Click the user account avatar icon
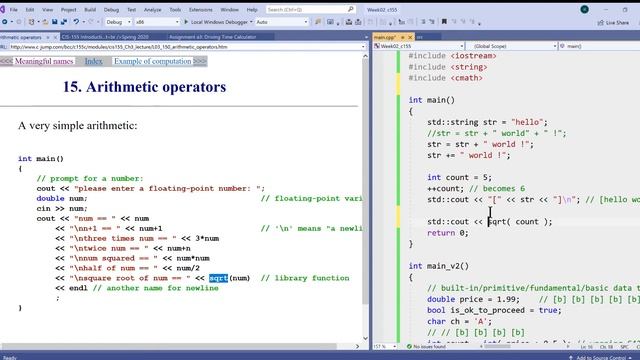 [x=584, y=9]
